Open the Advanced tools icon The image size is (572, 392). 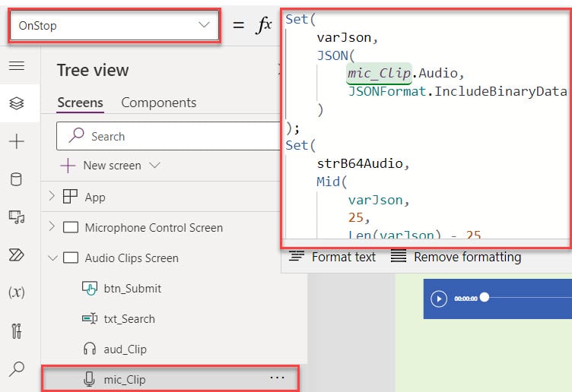[17, 330]
